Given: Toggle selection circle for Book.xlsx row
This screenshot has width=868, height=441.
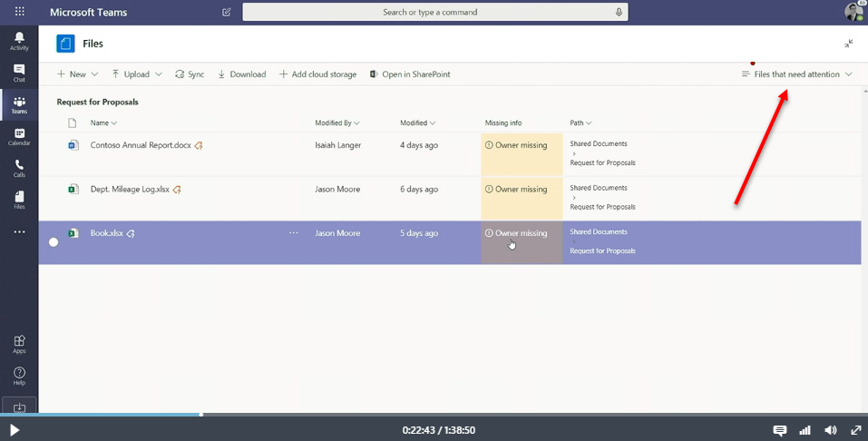Looking at the screenshot, I should 54,242.
